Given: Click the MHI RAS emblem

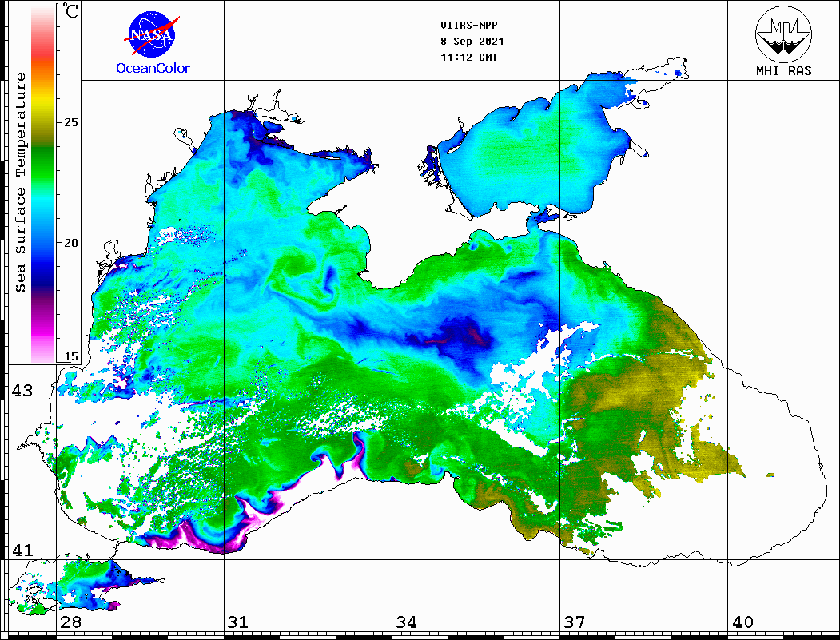Looking at the screenshot, I should [783, 34].
